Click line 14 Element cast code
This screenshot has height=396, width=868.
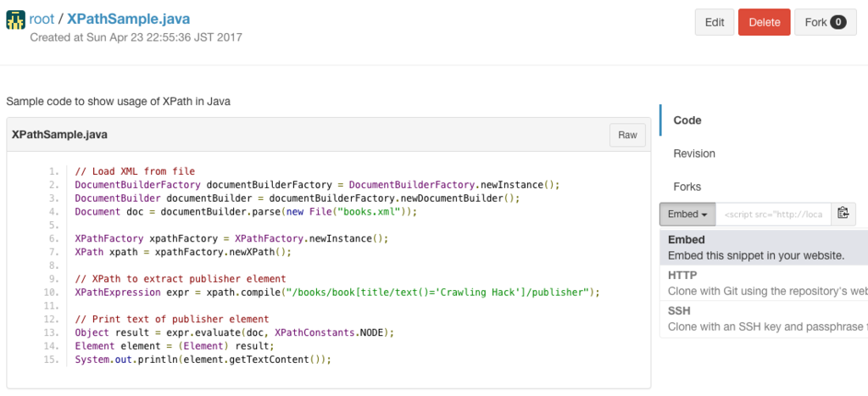(x=175, y=346)
